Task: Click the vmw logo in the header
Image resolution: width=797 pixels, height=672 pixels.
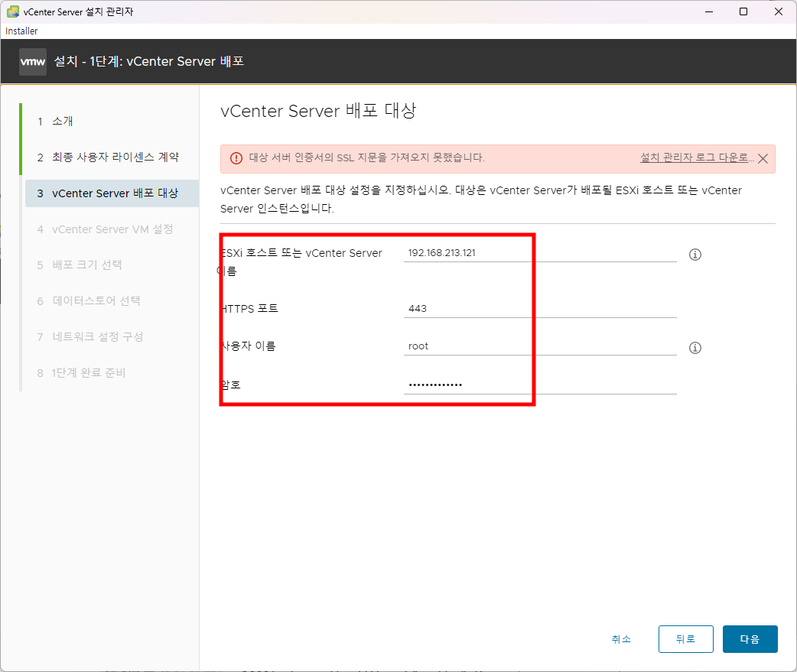Action: (33, 61)
